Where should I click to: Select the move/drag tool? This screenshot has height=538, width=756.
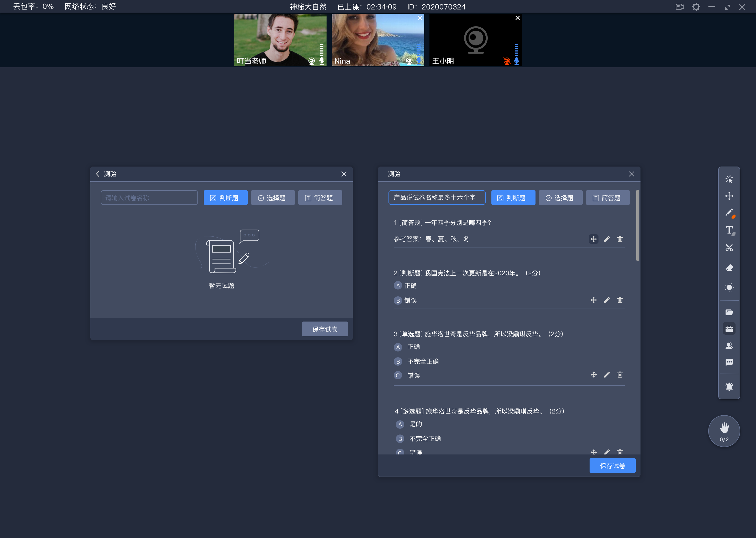(730, 196)
